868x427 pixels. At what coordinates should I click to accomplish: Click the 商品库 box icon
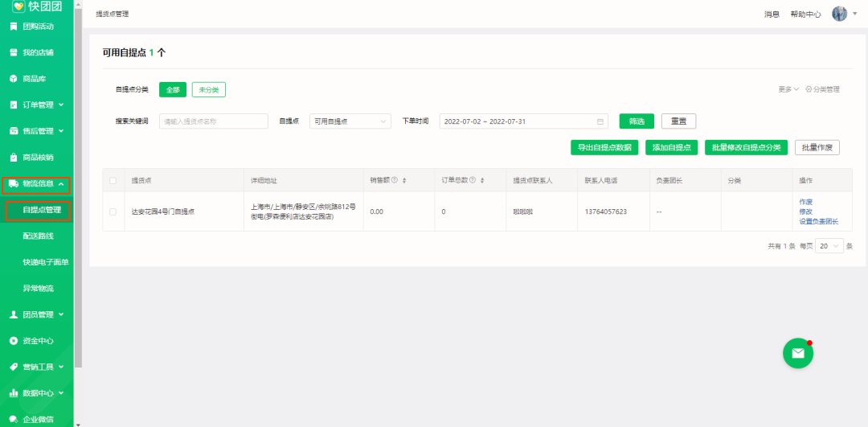(14, 79)
